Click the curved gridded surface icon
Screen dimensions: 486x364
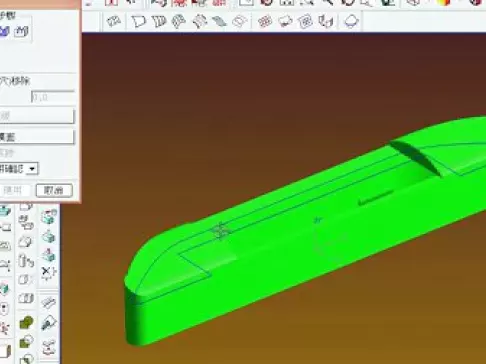[x=179, y=22]
